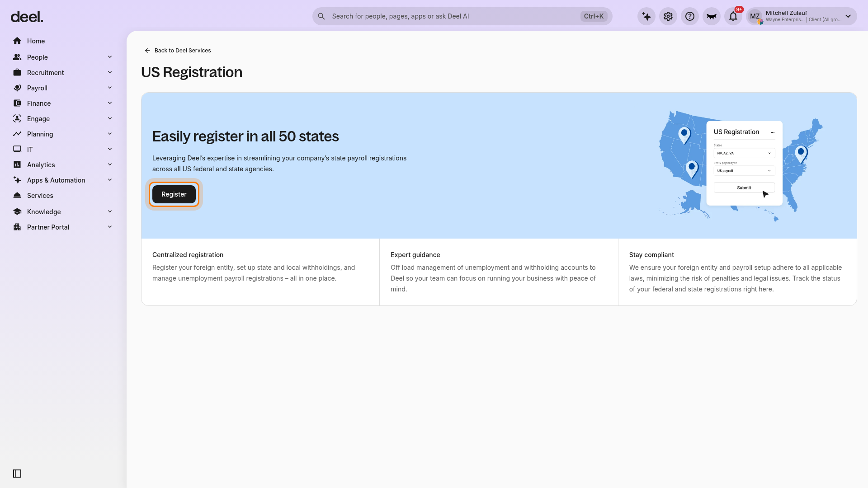Expand the People menu chevron

110,57
